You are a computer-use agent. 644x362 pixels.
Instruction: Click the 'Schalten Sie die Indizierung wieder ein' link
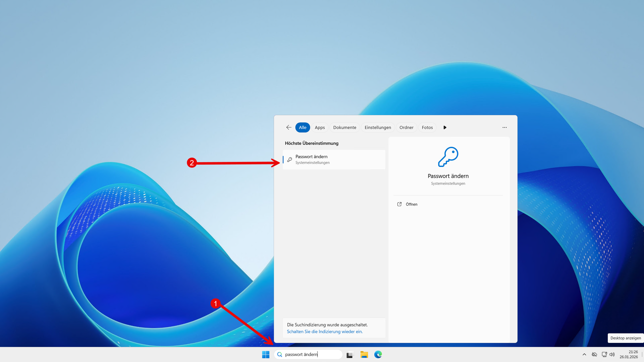coord(325,331)
